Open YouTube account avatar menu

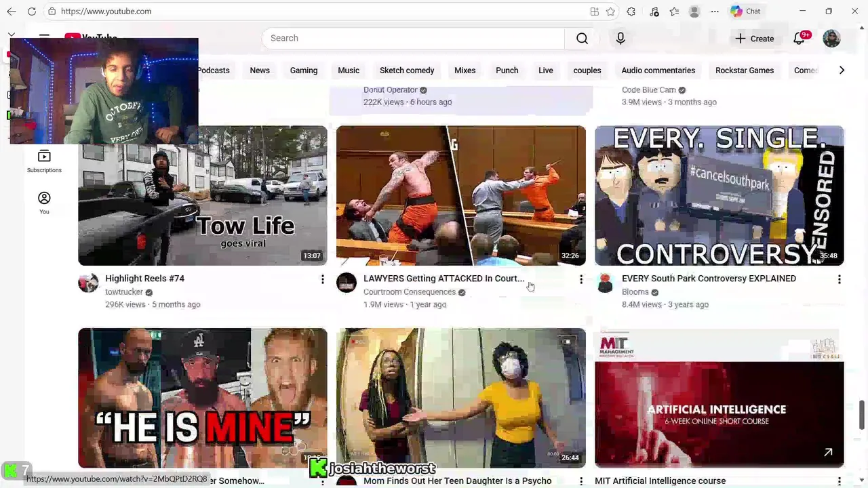pyautogui.click(x=831, y=39)
